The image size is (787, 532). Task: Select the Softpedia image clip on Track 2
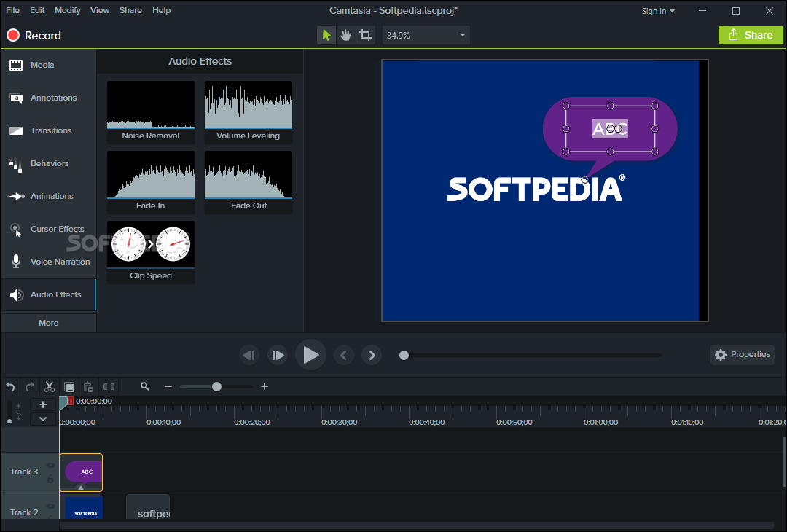click(x=82, y=507)
